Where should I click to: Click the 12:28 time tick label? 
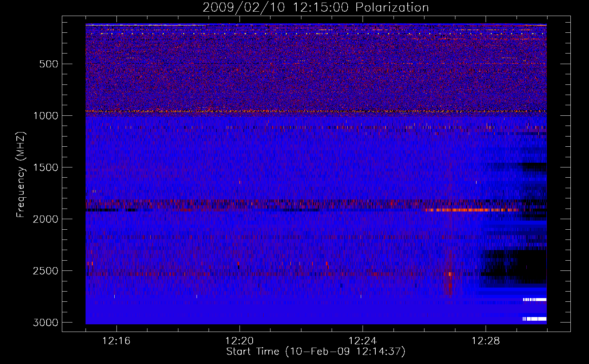[x=486, y=341]
